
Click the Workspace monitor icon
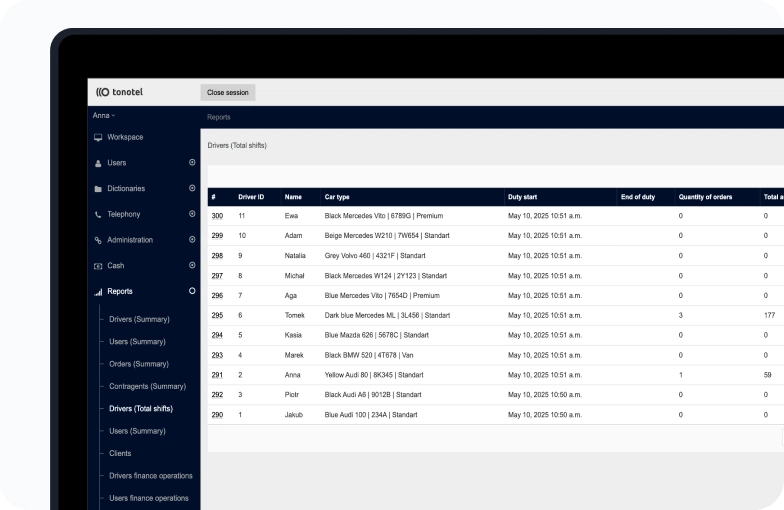pyautogui.click(x=98, y=137)
